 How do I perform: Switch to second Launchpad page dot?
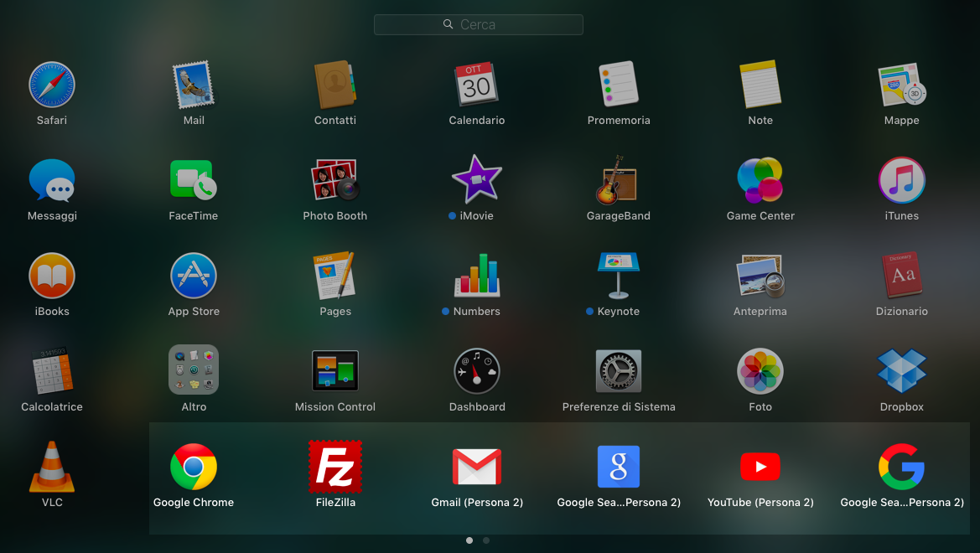pyautogui.click(x=486, y=540)
